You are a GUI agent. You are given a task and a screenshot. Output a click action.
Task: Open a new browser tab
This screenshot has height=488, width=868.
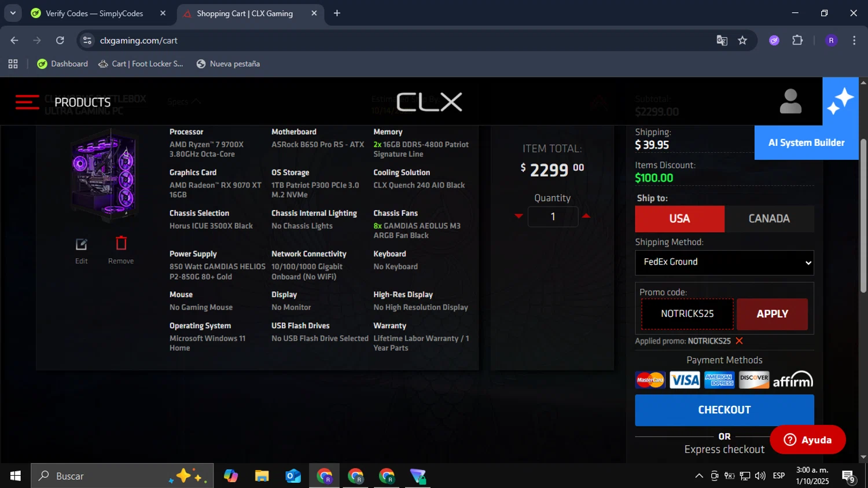(337, 13)
